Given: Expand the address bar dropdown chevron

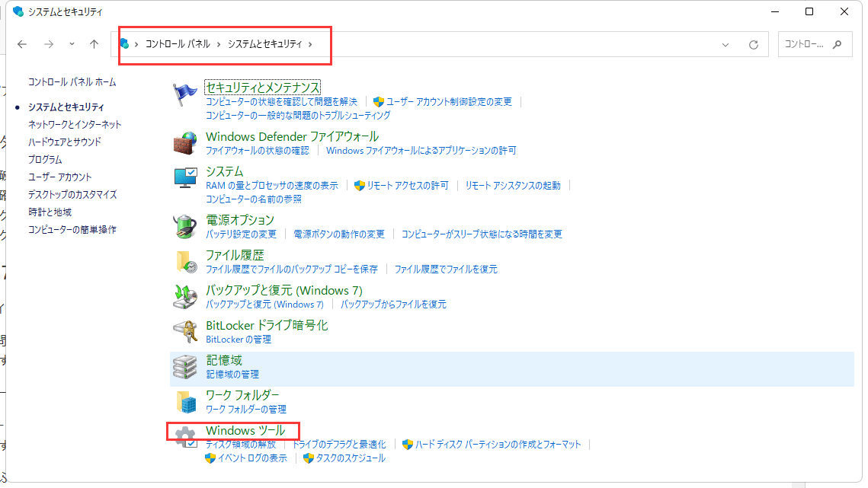Looking at the screenshot, I should [x=725, y=44].
